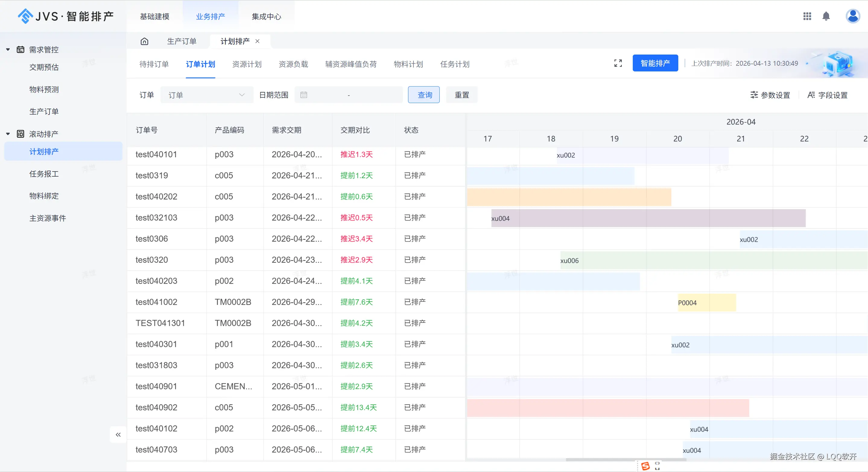Click the user avatar icon
This screenshot has height=472, width=868.
click(853, 16)
